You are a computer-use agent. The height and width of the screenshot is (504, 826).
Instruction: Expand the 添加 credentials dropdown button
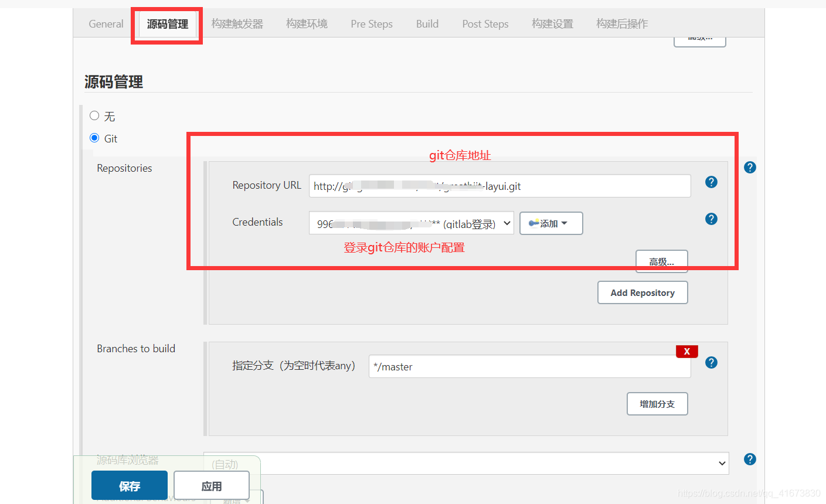tap(551, 223)
